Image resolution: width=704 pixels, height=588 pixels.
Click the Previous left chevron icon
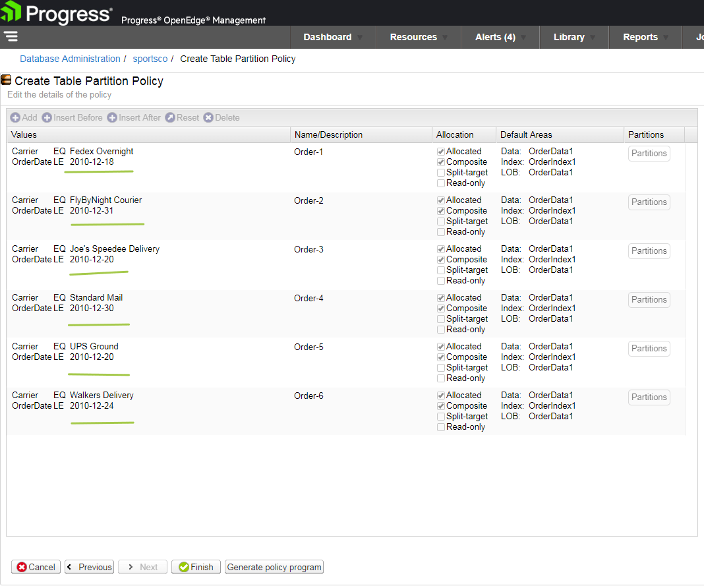[x=69, y=567]
